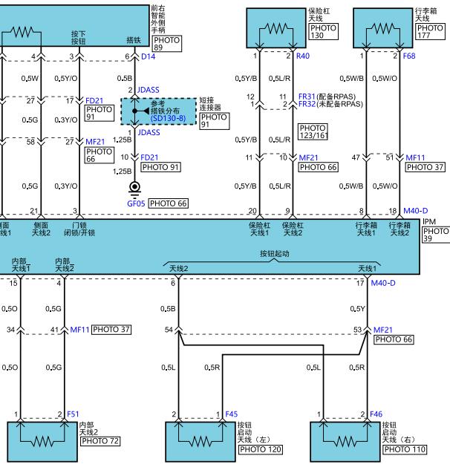Open the PHOTO 130 reference box
The height and width of the screenshot is (476, 450).
click(x=323, y=32)
